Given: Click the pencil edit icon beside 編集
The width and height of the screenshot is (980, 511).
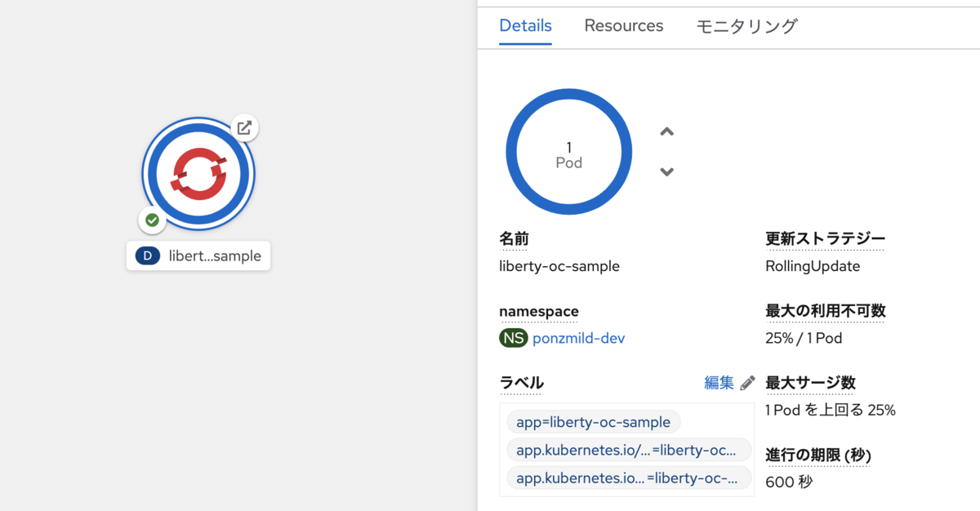Looking at the screenshot, I should pyautogui.click(x=747, y=383).
